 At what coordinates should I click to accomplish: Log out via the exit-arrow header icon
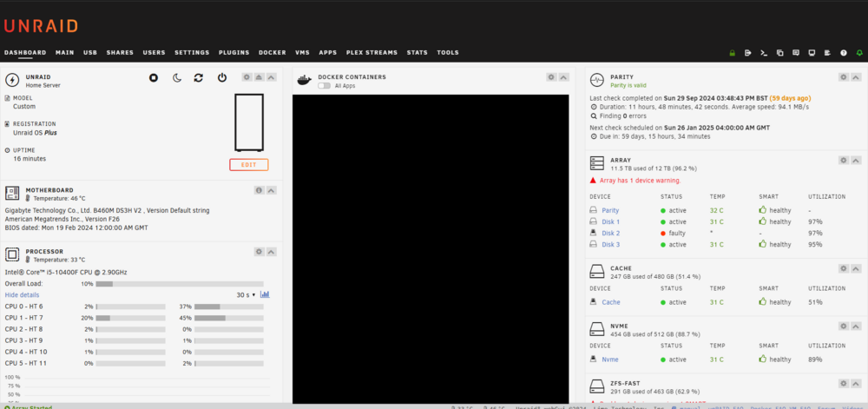click(x=748, y=53)
